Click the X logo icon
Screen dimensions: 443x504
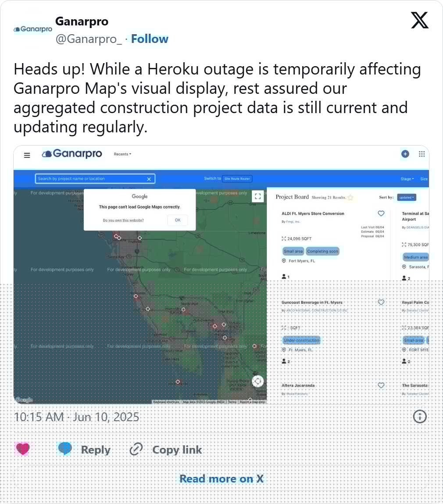point(419,20)
